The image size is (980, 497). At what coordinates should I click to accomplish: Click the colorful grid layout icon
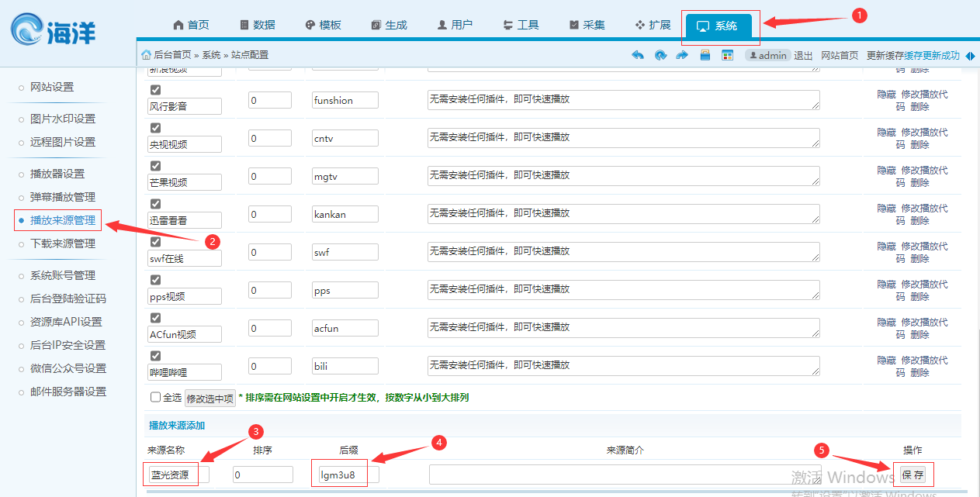point(728,55)
